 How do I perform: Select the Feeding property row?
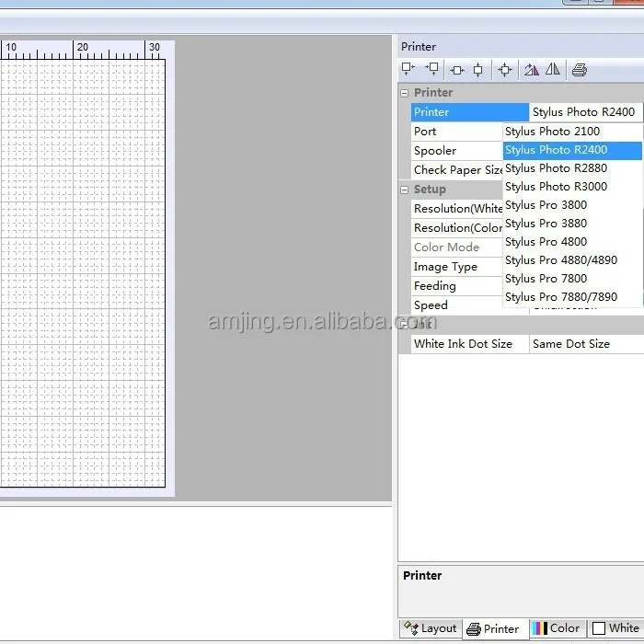coord(456,286)
